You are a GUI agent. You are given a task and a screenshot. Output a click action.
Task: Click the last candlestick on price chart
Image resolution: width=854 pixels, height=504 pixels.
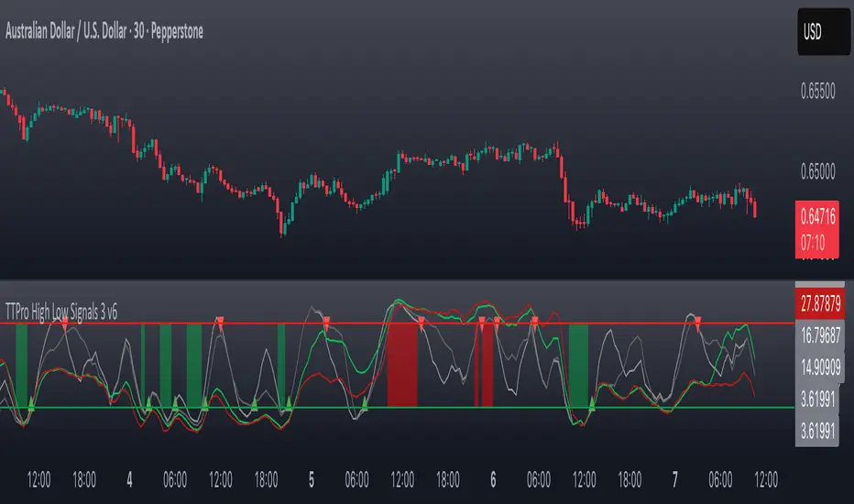(754, 208)
